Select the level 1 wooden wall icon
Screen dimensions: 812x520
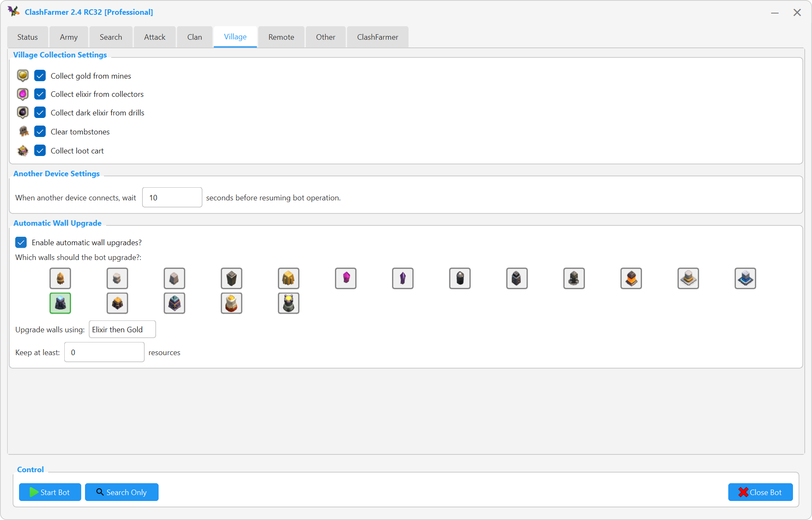click(x=60, y=279)
